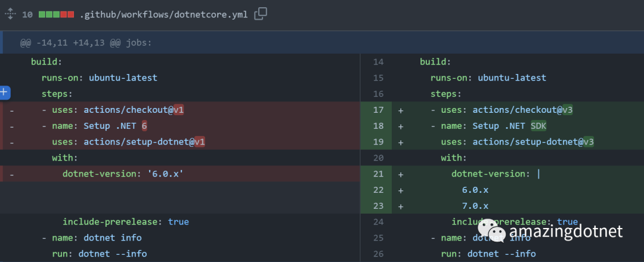Select line number 21 in the right pane

378,174
